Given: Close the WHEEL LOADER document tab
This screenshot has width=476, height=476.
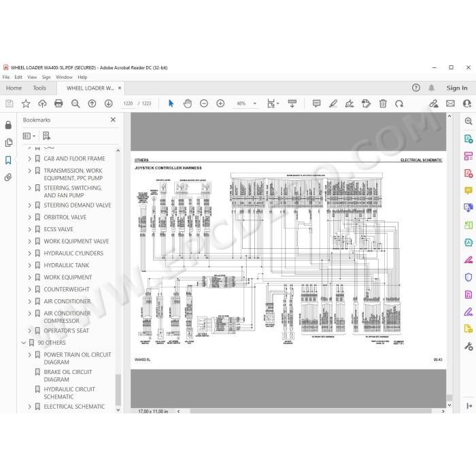Looking at the screenshot, I should [x=120, y=88].
